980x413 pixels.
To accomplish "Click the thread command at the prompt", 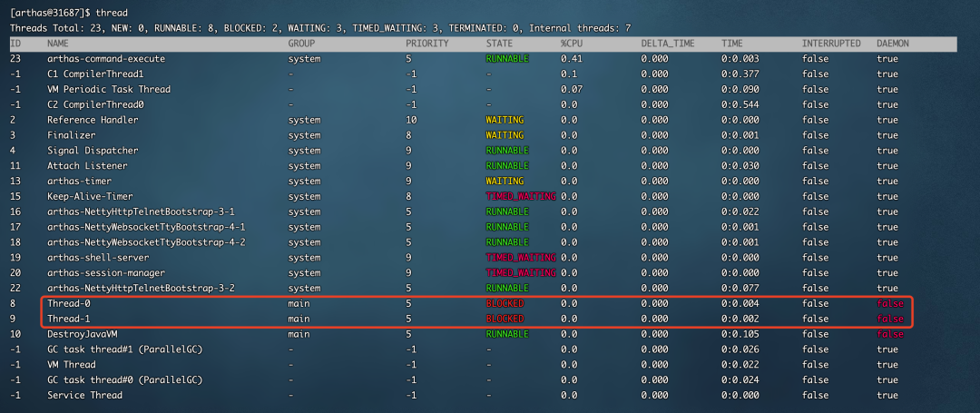I will click(112, 13).
